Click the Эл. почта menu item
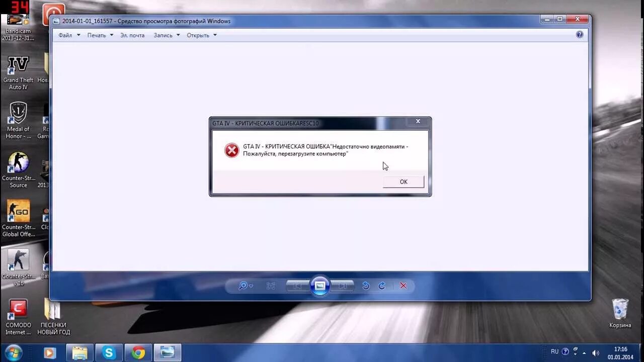644x362 pixels. [132, 35]
